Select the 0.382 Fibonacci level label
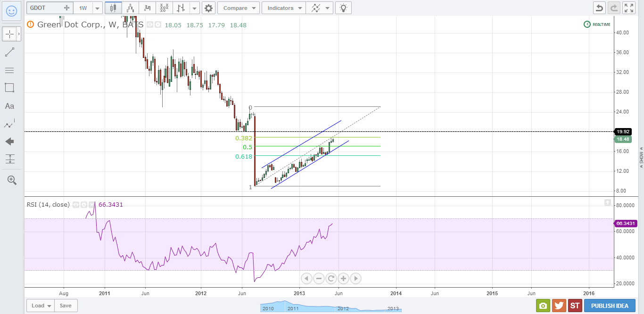Screen dimensions: 644x314 click(x=244, y=138)
